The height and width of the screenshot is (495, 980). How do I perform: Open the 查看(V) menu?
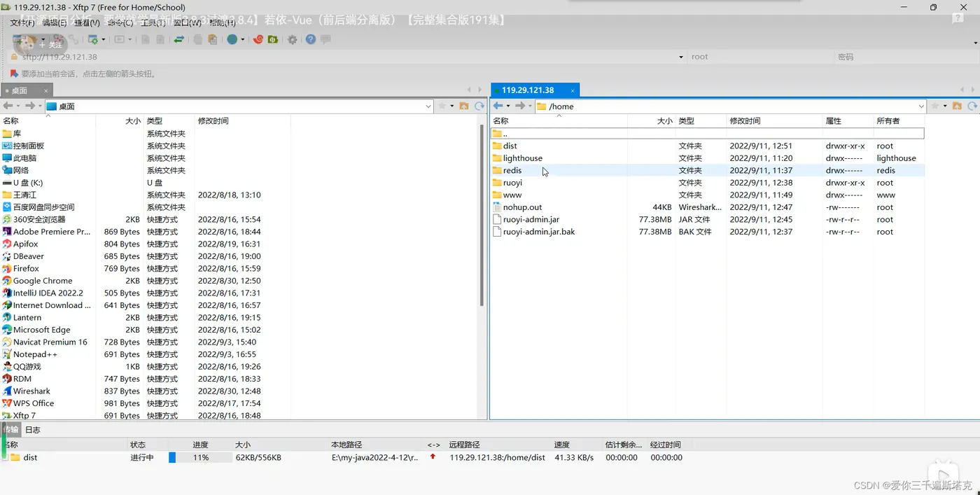[x=87, y=22]
